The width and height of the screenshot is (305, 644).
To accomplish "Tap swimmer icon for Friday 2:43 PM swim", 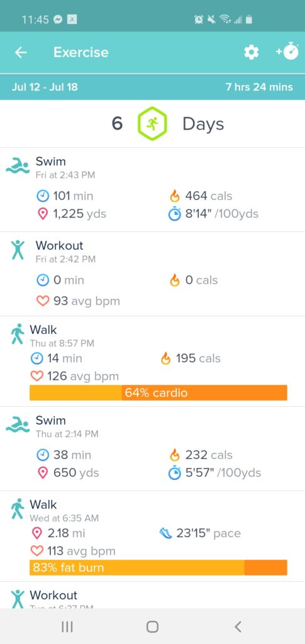I will (18, 165).
